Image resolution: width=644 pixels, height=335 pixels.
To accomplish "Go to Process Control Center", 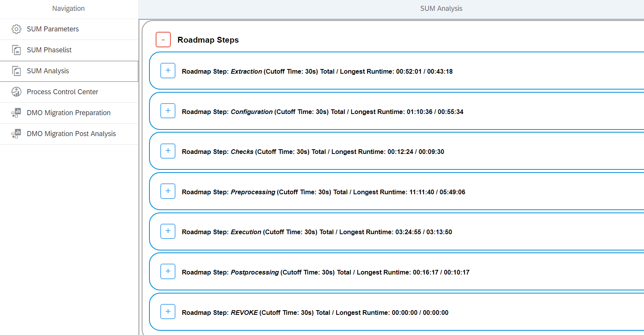I will (x=69, y=92).
